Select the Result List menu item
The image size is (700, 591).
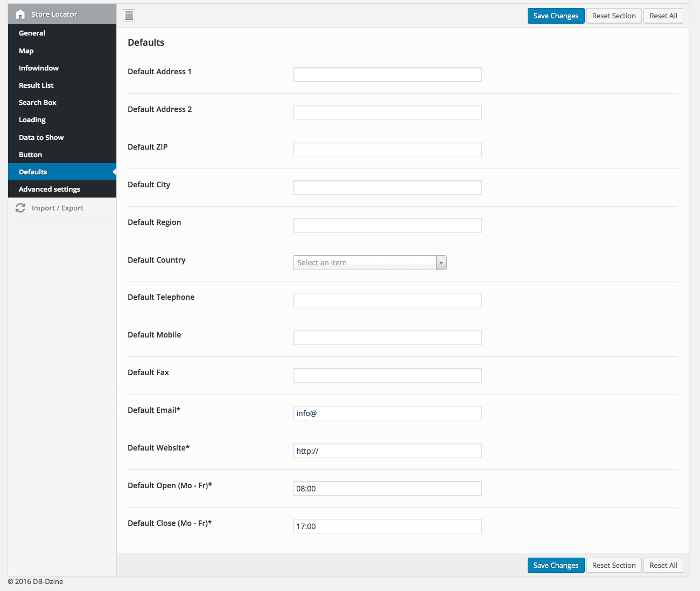62,85
